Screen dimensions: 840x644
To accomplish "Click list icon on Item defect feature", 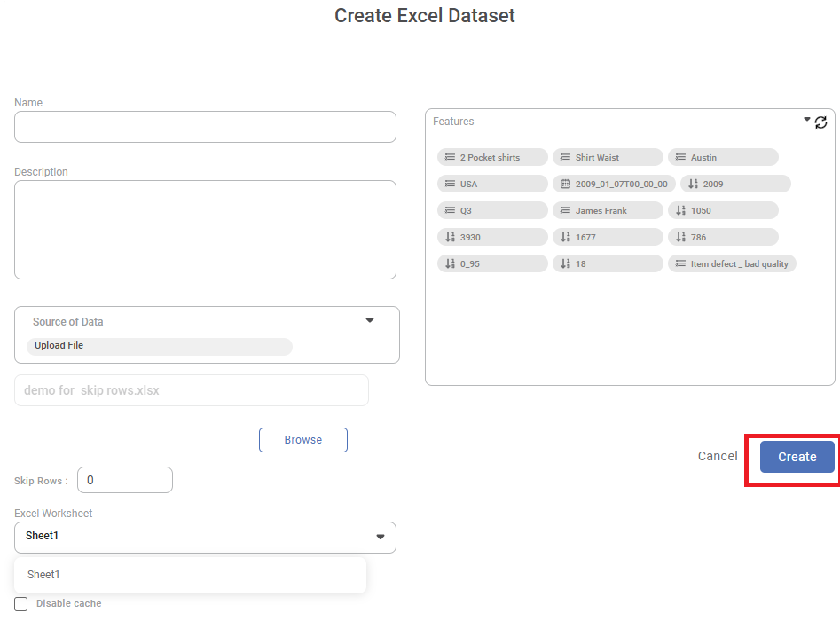I will click(680, 263).
